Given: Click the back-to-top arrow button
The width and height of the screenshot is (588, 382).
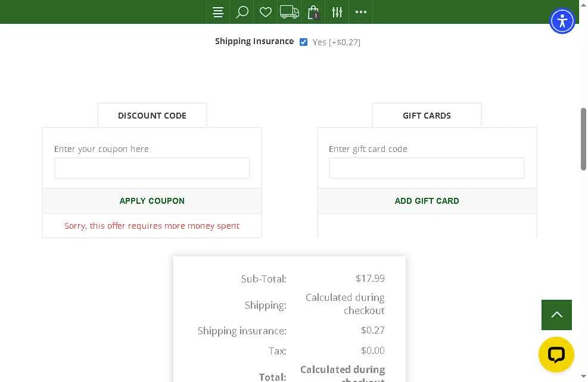Looking at the screenshot, I should pyautogui.click(x=556, y=315).
